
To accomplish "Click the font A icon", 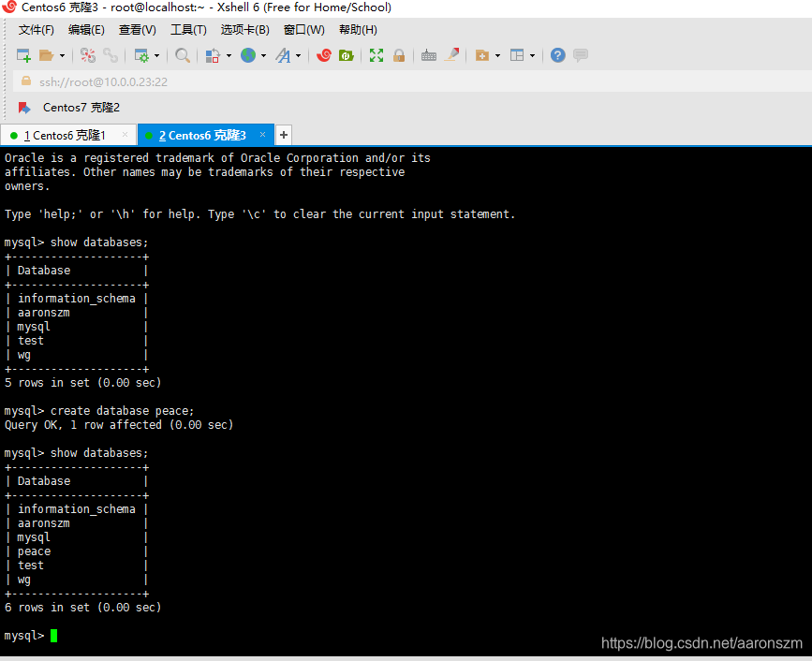I will (283, 55).
